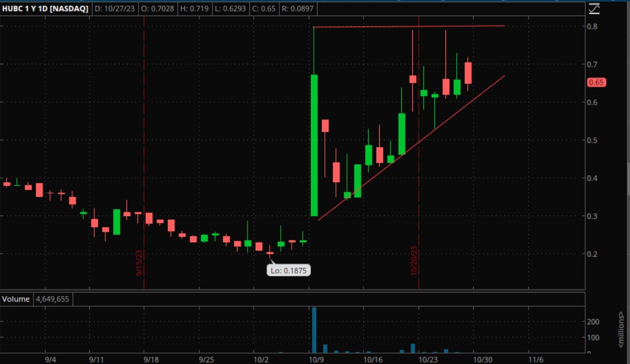The height and width of the screenshot is (364, 630).
Task: Select the horizontal resistance line near 0.8
Action: [x=409, y=26]
